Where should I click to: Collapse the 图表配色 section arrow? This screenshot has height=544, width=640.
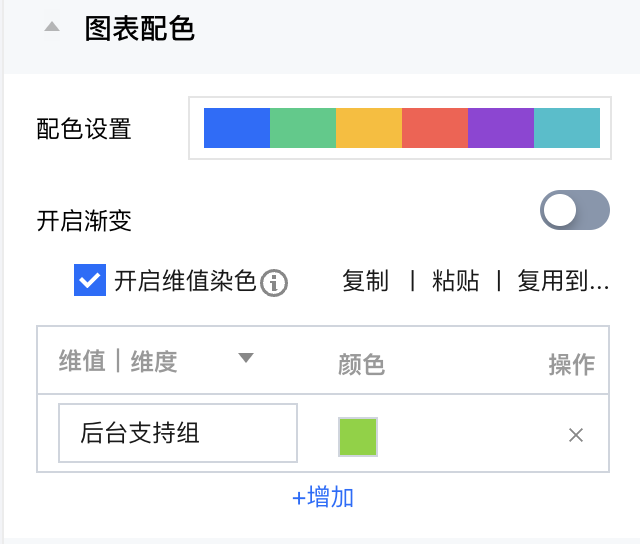point(52,28)
